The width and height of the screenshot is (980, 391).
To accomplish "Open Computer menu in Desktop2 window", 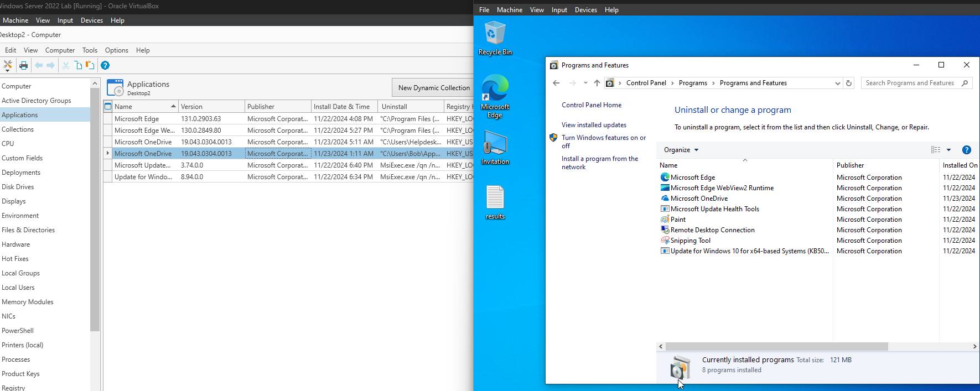I will tap(60, 50).
